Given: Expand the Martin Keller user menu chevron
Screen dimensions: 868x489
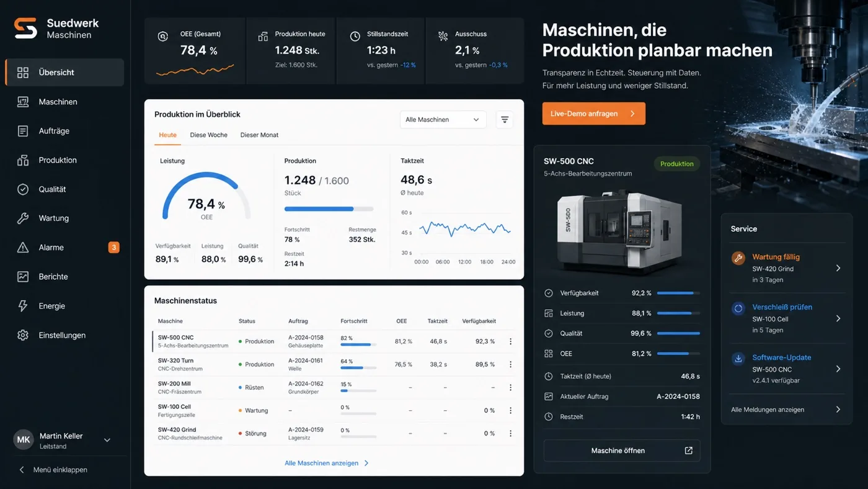Looking at the screenshot, I should pyautogui.click(x=107, y=440).
